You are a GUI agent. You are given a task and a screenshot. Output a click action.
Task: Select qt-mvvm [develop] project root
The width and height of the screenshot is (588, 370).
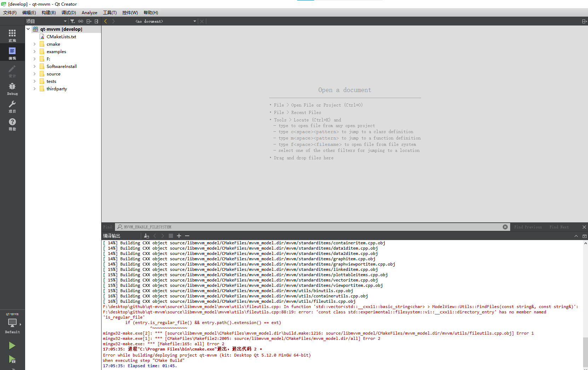[x=61, y=29]
